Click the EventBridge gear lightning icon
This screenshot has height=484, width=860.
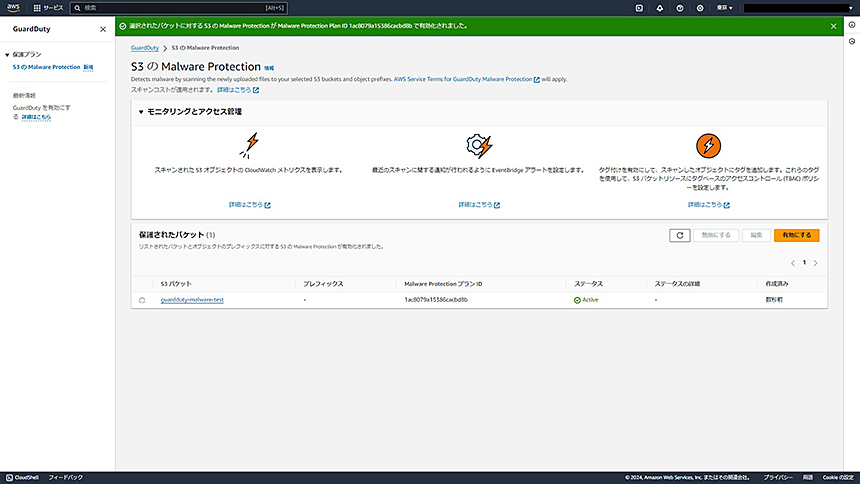(x=479, y=145)
